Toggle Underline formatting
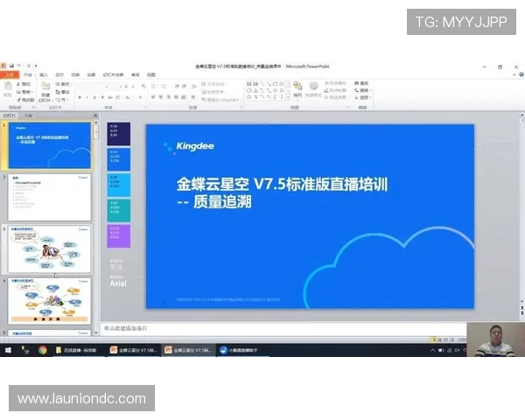 coord(94,97)
